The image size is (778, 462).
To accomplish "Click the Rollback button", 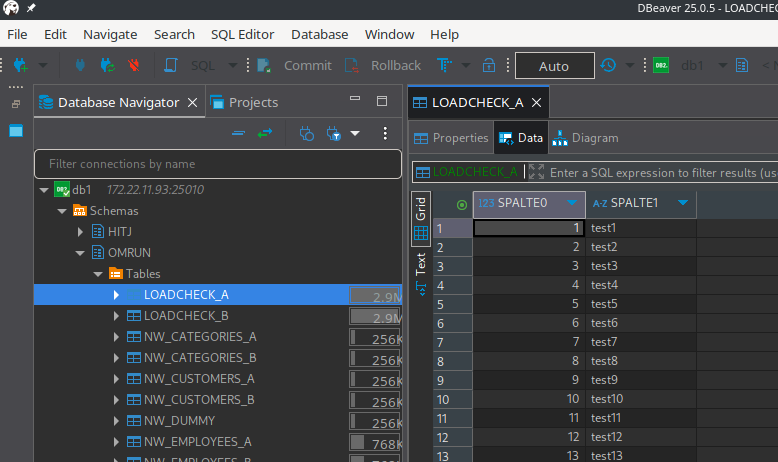I will pyautogui.click(x=382, y=66).
